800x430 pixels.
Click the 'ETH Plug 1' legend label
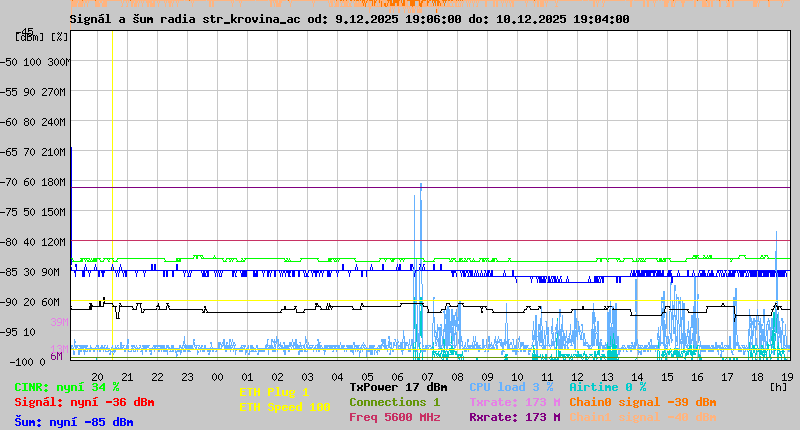point(274,392)
